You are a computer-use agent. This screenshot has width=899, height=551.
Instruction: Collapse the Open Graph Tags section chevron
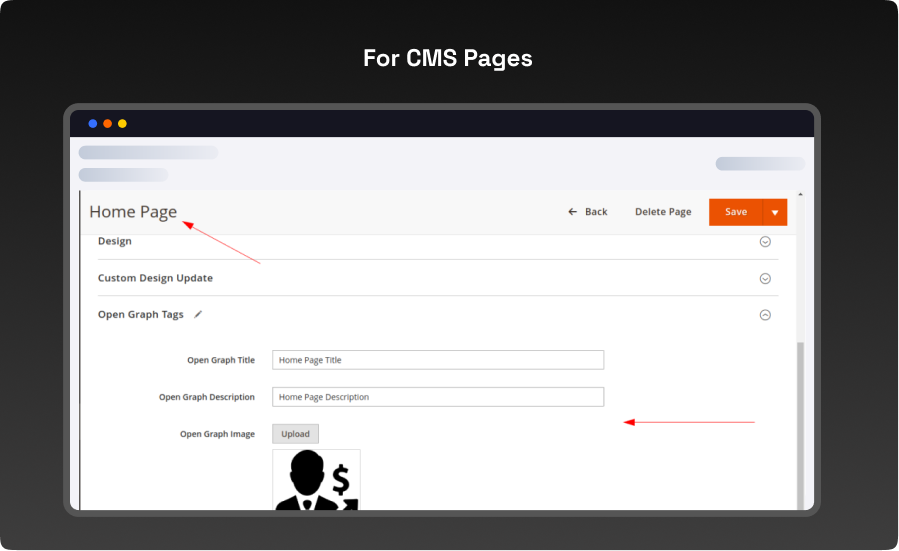pos(765,314)
